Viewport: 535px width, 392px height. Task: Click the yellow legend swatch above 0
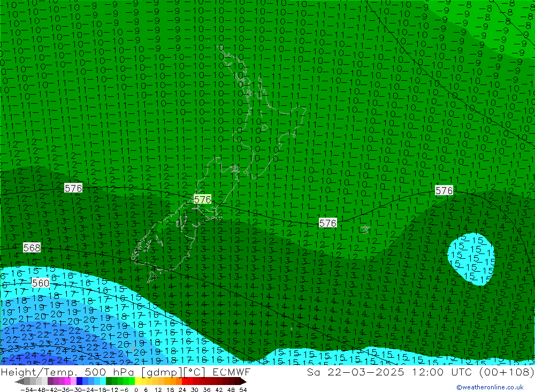click(x=138, y=381)
